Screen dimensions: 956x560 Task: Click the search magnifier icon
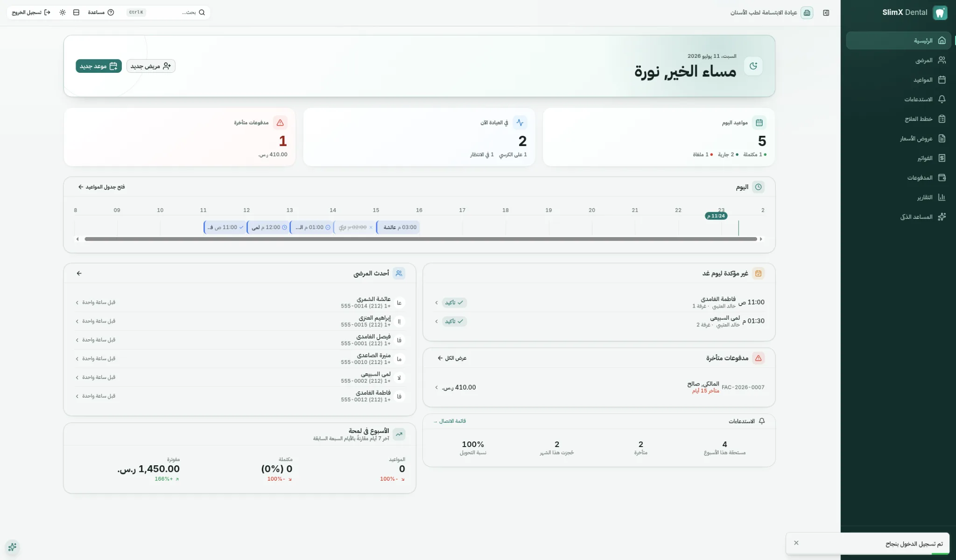(202, 13)
